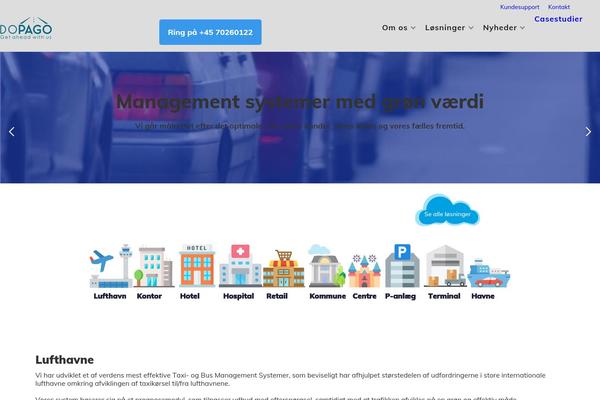Click the Kontor label text
Image resolution: width=600 pixels, height=400 pixels.
[x=149, y=296]
